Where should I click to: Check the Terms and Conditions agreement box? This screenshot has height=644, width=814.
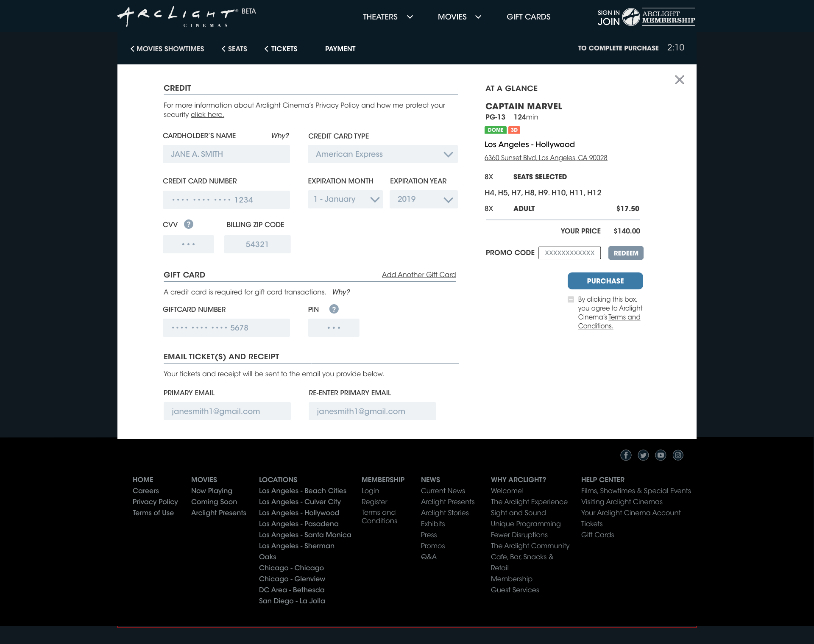[x=571, y=300]
